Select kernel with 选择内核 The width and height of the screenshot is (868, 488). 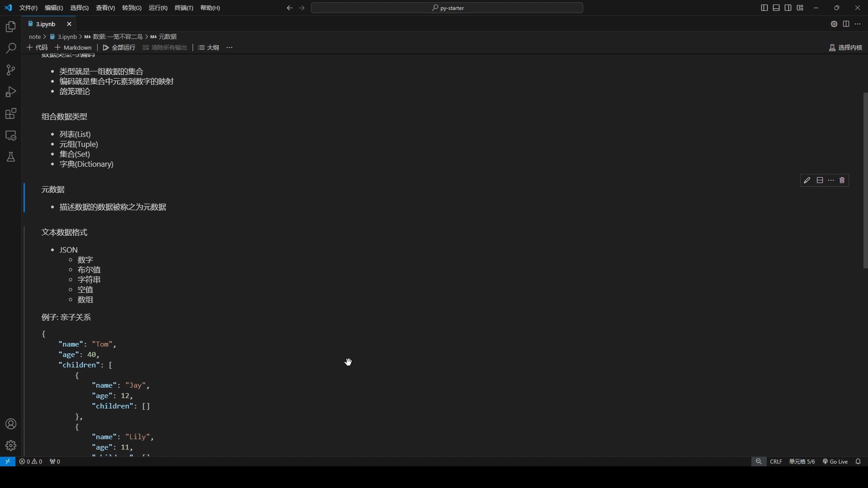[845, 47]
